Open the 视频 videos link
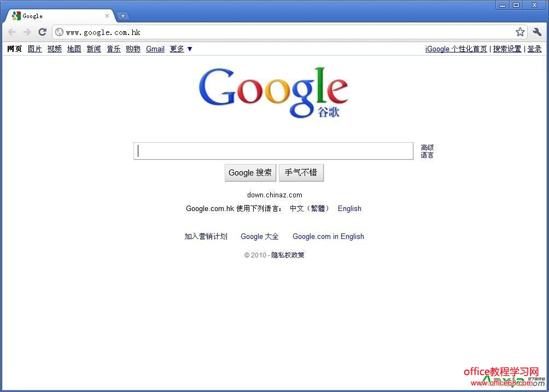The height and width of the screenshot is (392, 549). (54, 49)
